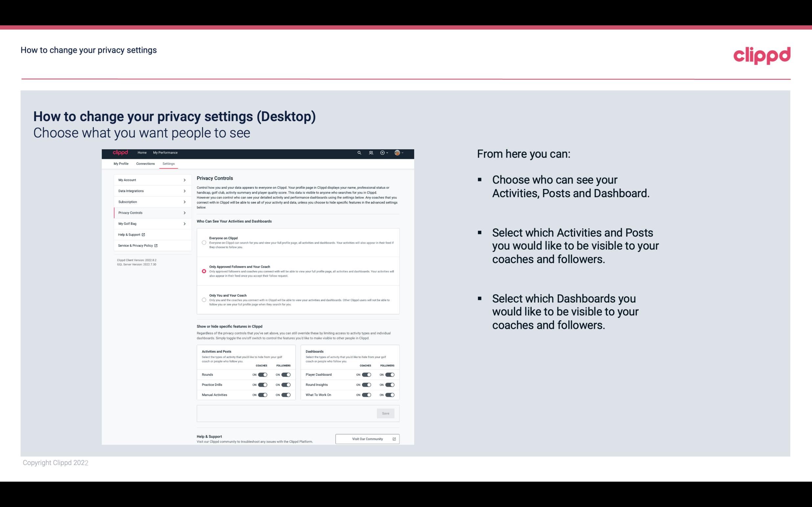Image resolution: width=812 pixels, height=507 pixels.
Task: Toggle Practice Drills for Coaches on
Action: [x=262, y=385]
